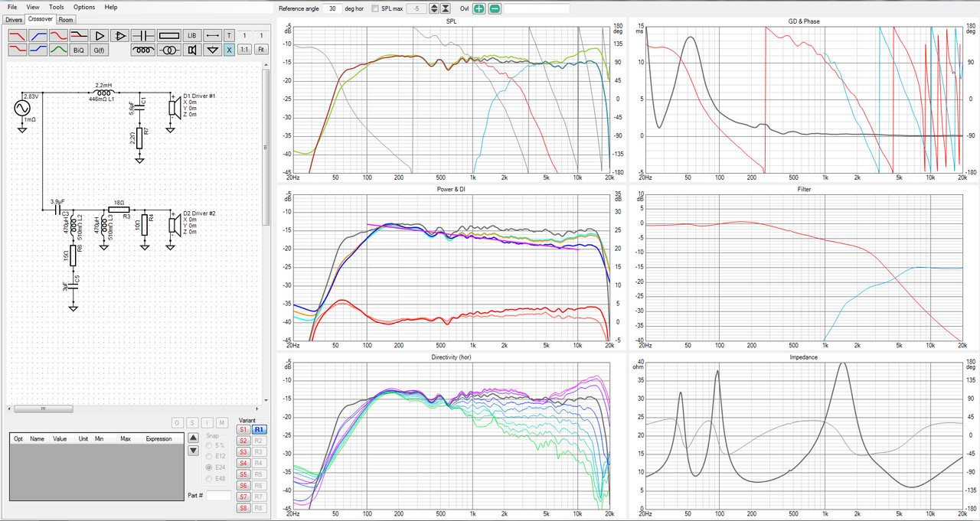
Task: Insert a G(f) transfer function block
Action: [99, 50]
